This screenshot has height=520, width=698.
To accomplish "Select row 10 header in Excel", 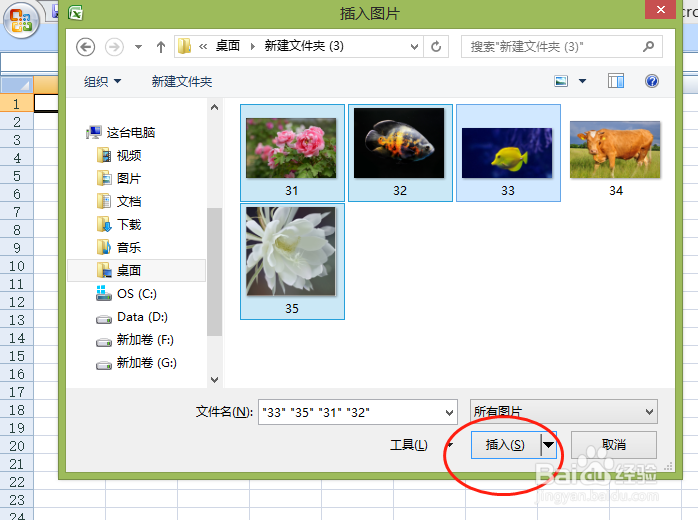I will tap(16, 266).
